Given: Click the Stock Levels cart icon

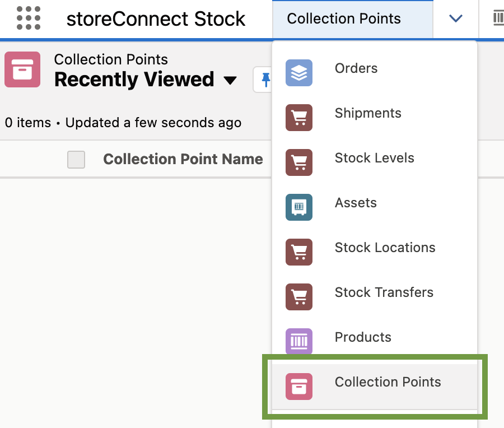Looking at the screenshot, I should coord(299,162).
